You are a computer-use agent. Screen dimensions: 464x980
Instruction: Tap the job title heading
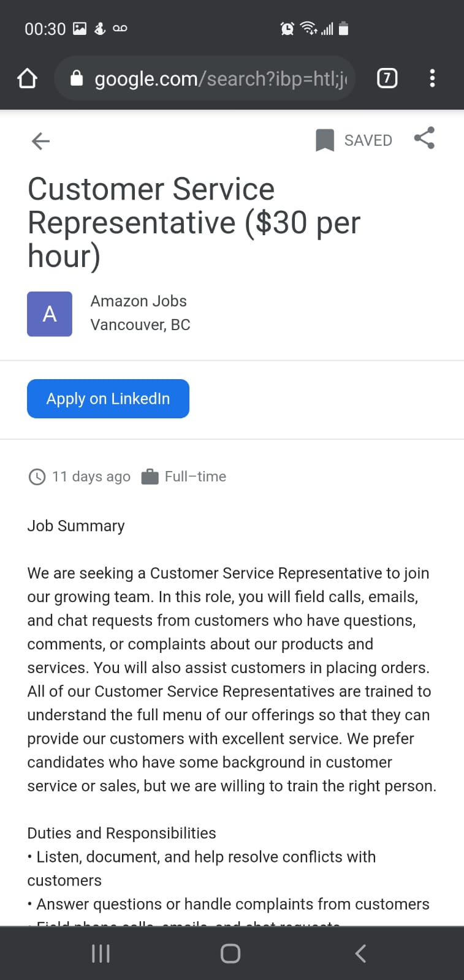point(194,222)
